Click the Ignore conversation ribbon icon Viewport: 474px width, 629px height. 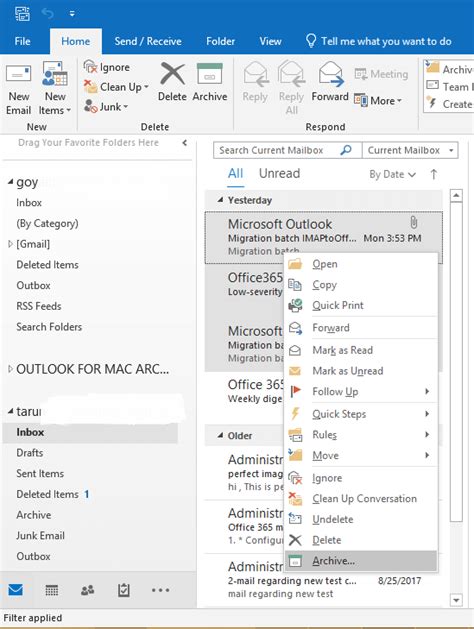click(90, 67)
